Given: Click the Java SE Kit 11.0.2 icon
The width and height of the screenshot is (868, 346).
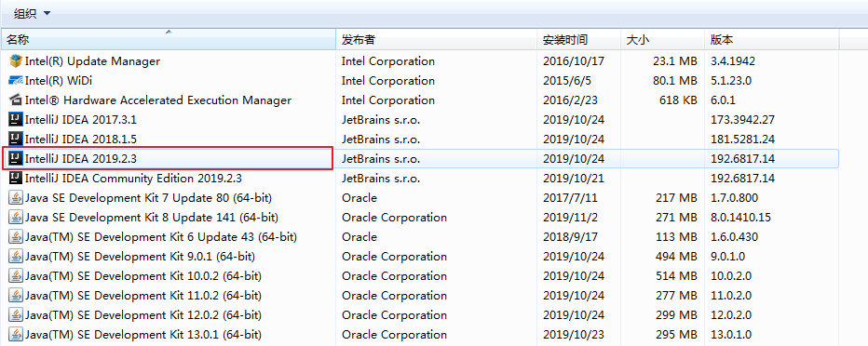Looking at the screenshot, I should [16, 295].
